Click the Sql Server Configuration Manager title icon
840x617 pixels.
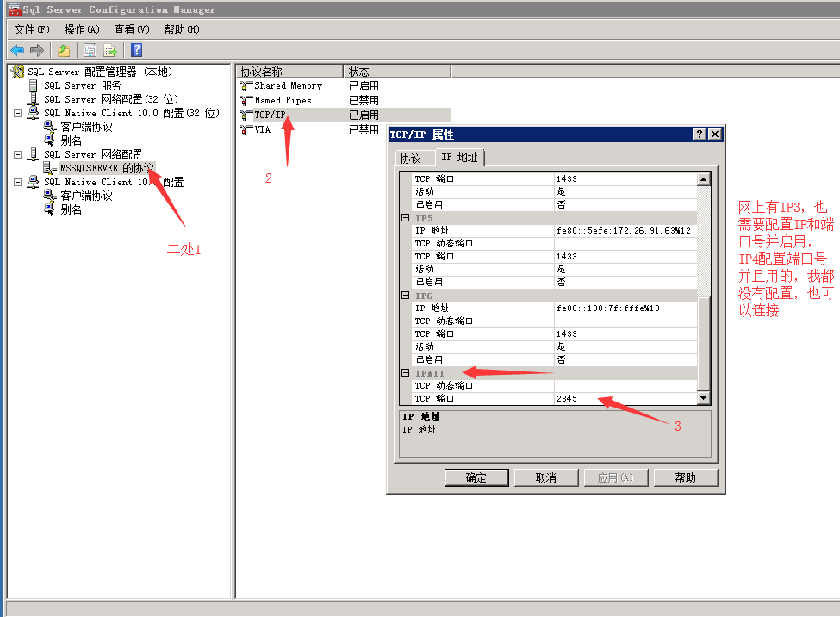[x=15, y=9]
